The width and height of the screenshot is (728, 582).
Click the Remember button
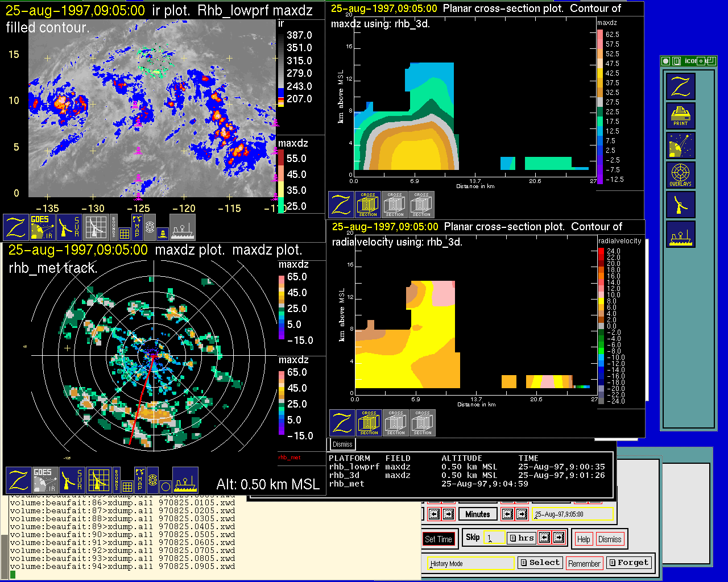[x=584, y=563]
